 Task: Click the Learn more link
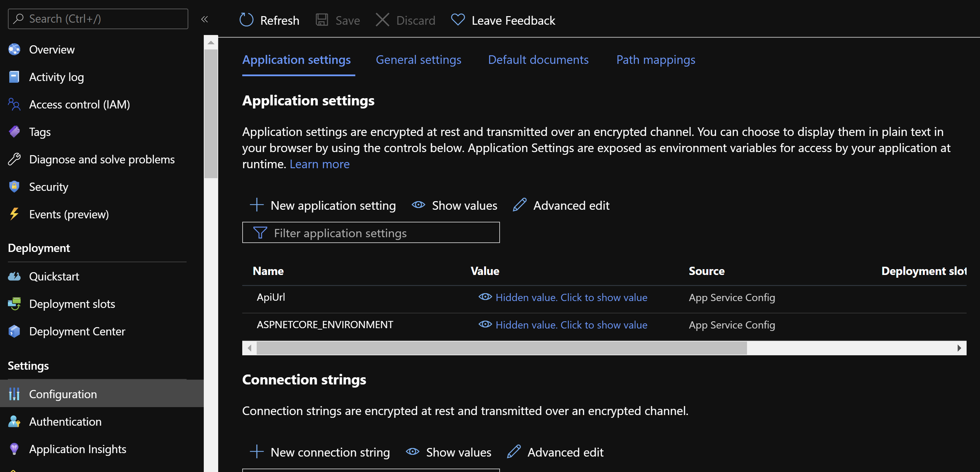click(x=320, y=164)
